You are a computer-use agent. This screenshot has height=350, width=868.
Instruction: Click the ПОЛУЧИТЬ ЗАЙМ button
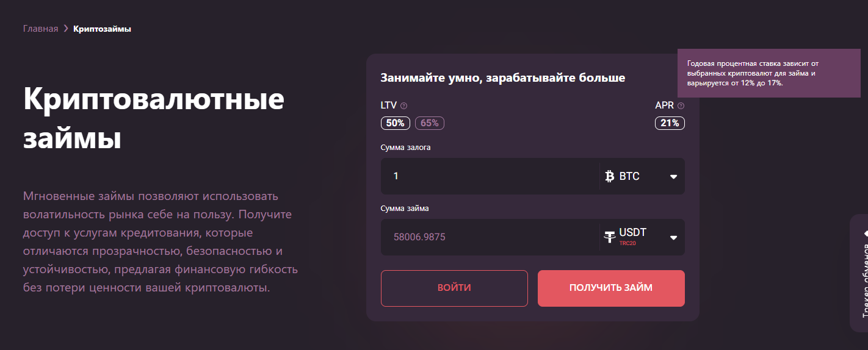coord(611,288)
